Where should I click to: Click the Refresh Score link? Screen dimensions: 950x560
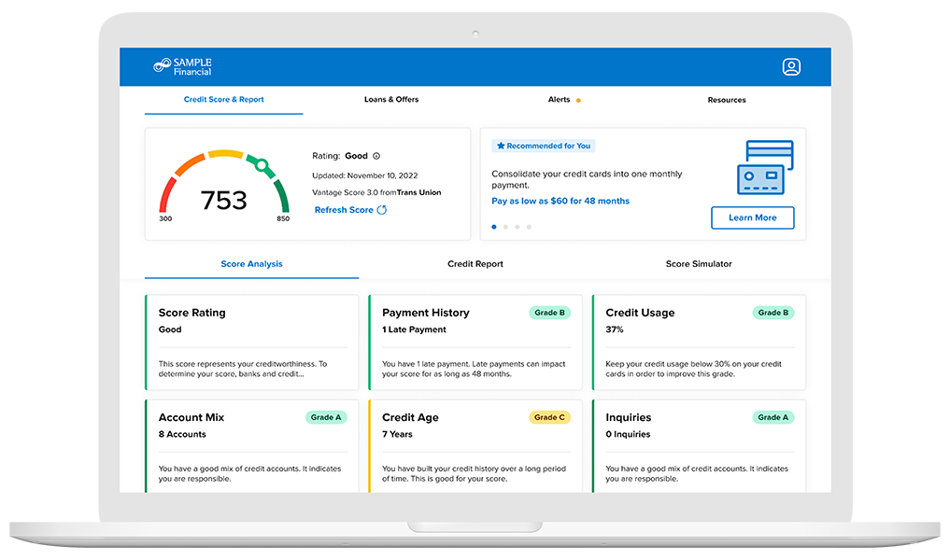click(x=344, y=210)
